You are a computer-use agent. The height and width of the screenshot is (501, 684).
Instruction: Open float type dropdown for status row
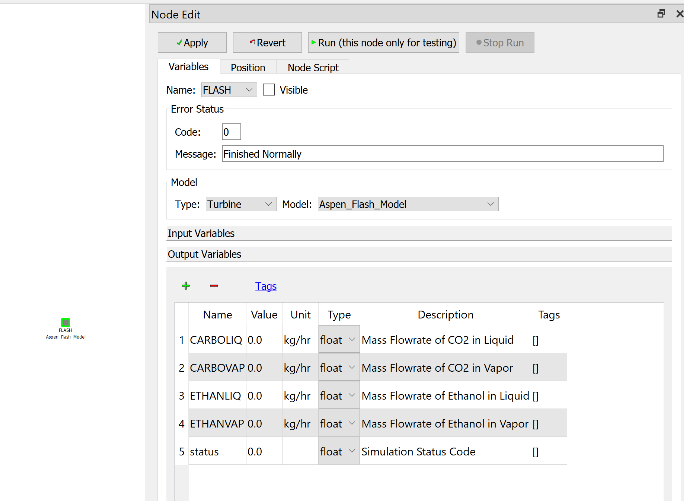coord(339,452)
